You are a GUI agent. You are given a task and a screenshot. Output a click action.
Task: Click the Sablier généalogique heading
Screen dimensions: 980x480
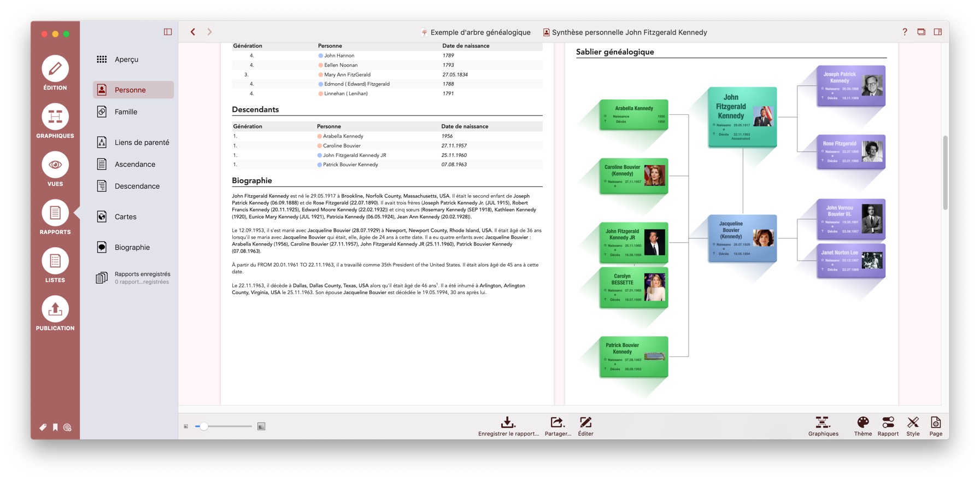[x=615, y=52]
